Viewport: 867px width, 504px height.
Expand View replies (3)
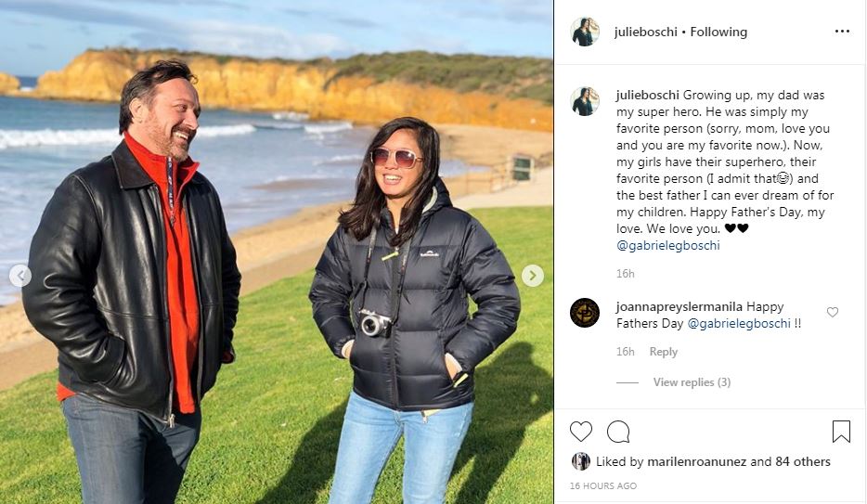click(x=692, y=381)
